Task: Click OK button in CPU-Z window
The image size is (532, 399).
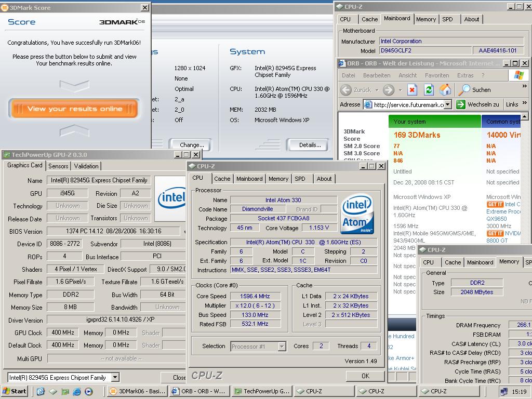Action: pos(365,376)
